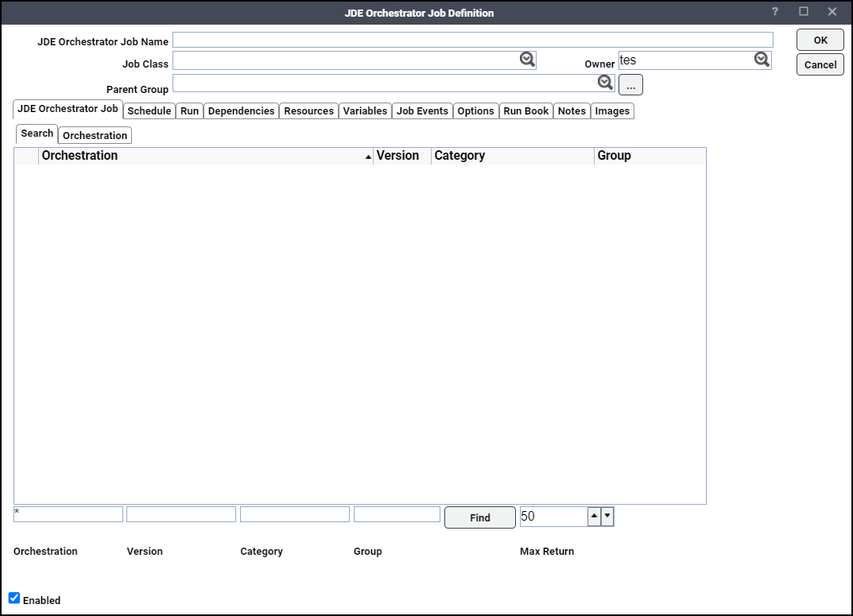Click the Find button
Screen dimensions: 853x616
[480, 517]
